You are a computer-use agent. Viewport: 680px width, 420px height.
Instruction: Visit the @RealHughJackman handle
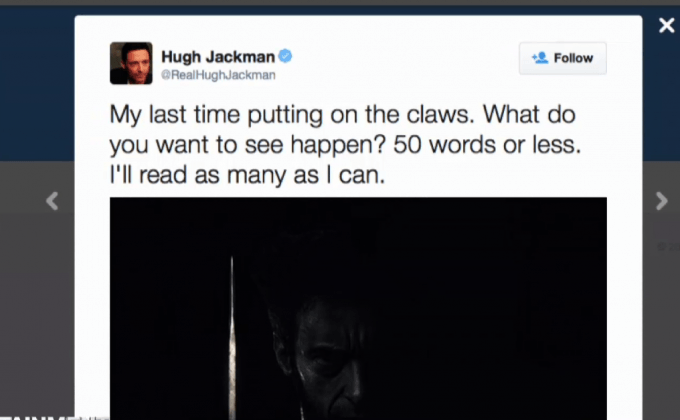tap(218, 75)
